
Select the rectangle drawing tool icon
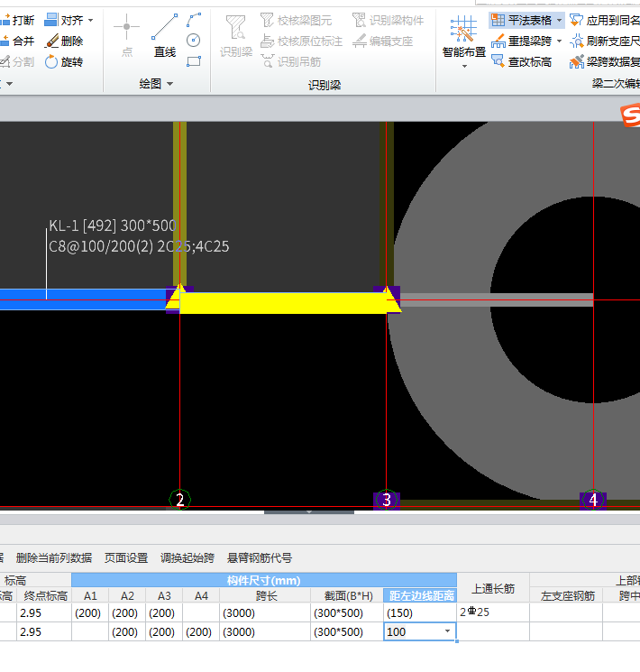click(194, 61)
